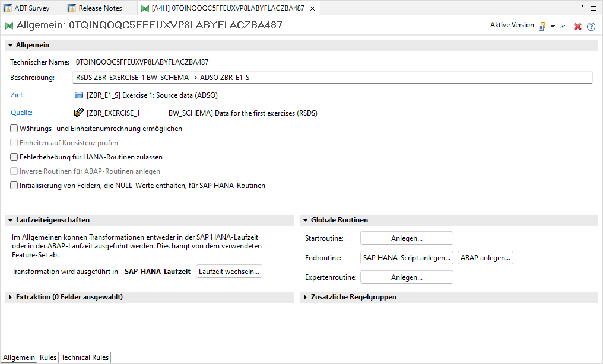Minimize the editor area
Screen dimensions: 603x364
click(580, 7)
